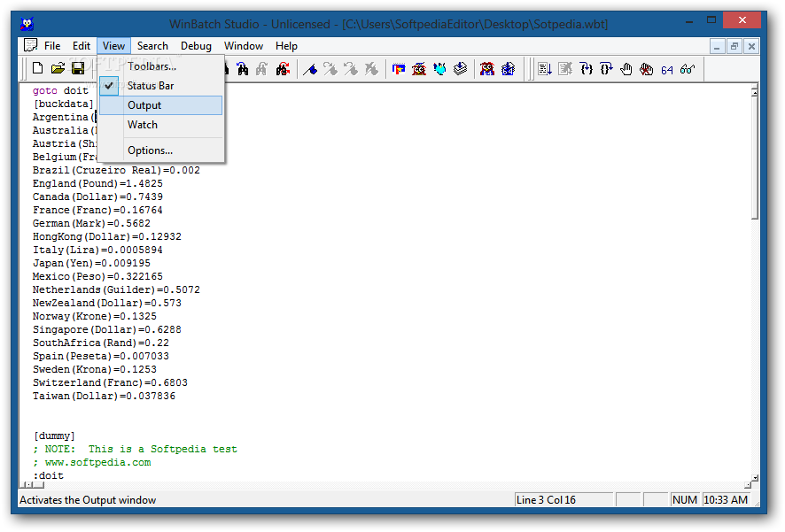The image size is (785, 532).
Task: Click the greyed-out binoculars find icon
Action: pyautogui.click(x=262, y=69)
